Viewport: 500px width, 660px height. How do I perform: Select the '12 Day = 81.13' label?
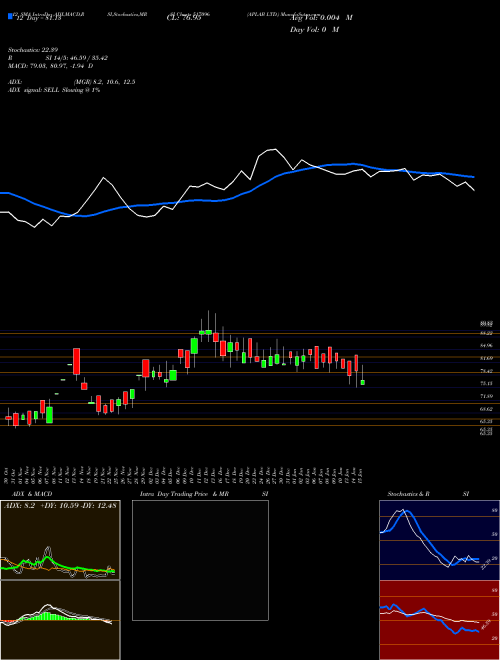coord(39,18)
